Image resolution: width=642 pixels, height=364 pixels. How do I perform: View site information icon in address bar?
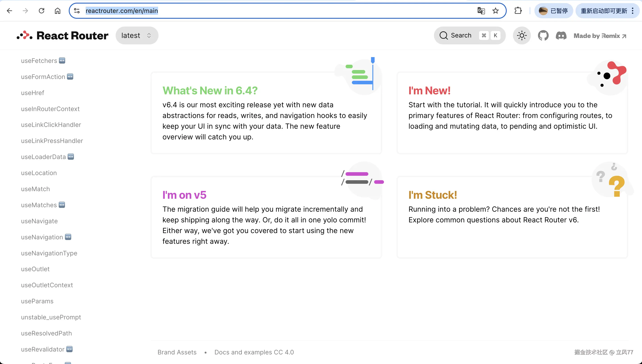click(77, 11)
